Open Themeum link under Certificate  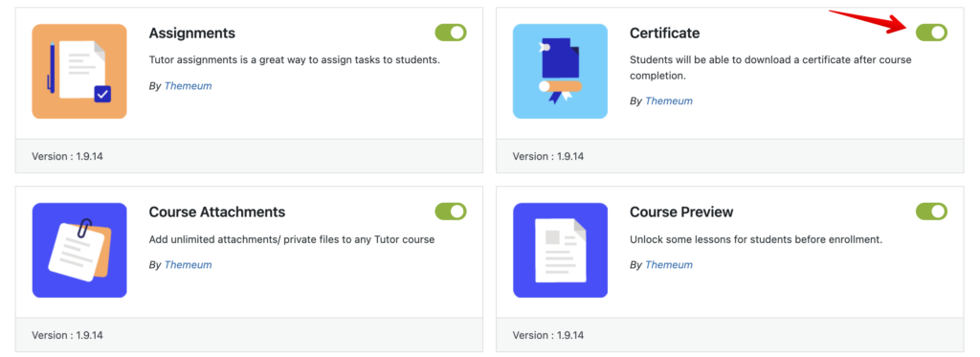(x=669, y=100)
